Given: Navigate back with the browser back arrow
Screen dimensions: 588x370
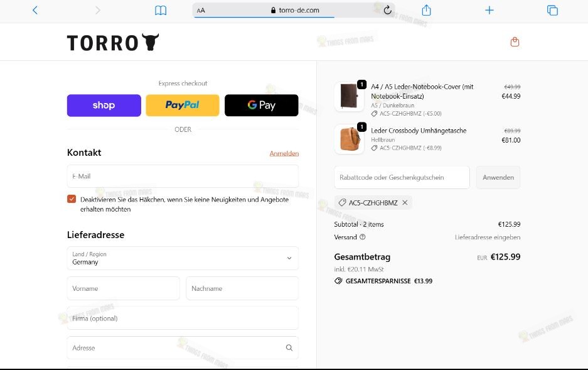Looking at the screenshot, I should 34,10.
